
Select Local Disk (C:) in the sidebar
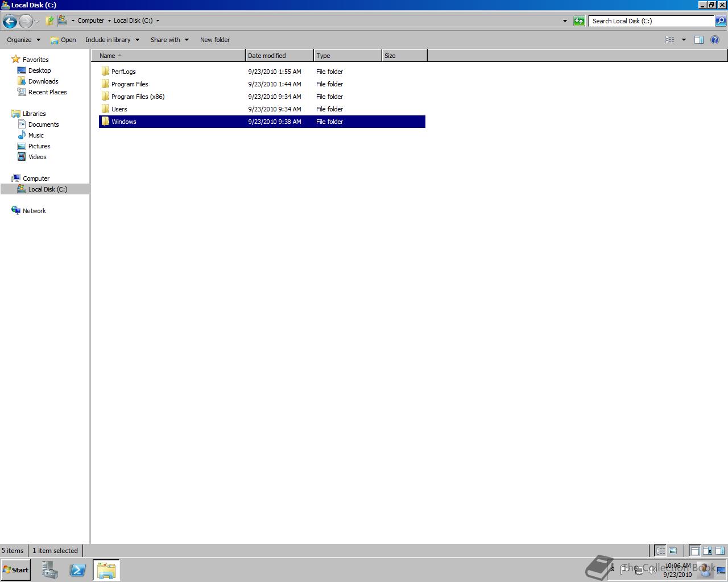click(42, 189)
